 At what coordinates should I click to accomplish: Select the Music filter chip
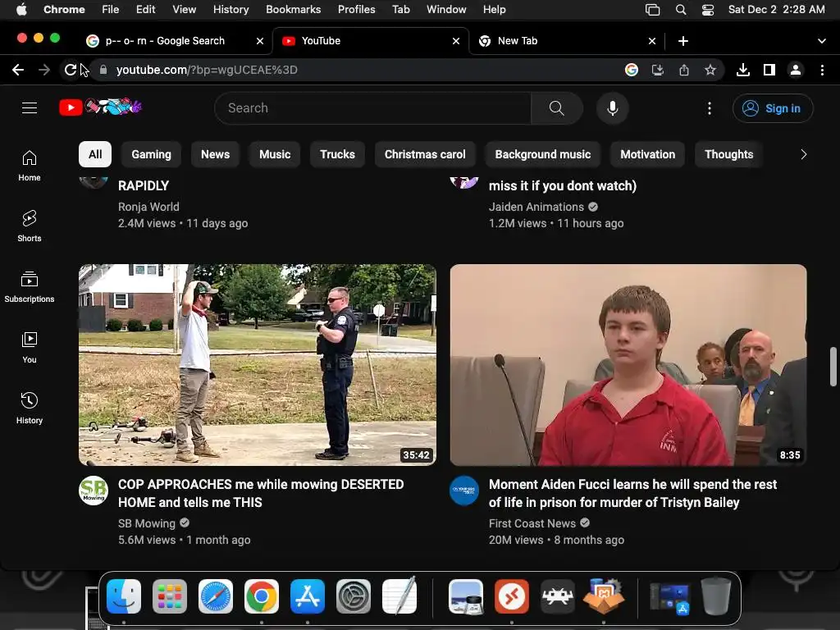tap(275, 154)
